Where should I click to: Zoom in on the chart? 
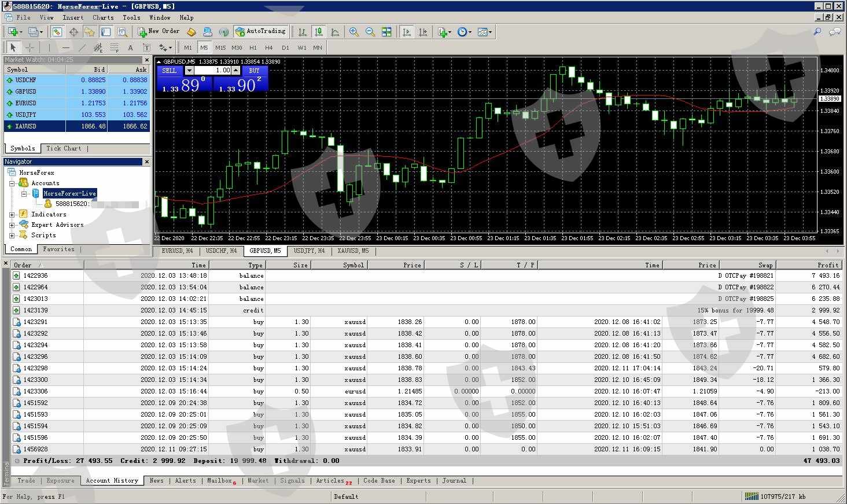pos(353,32)
